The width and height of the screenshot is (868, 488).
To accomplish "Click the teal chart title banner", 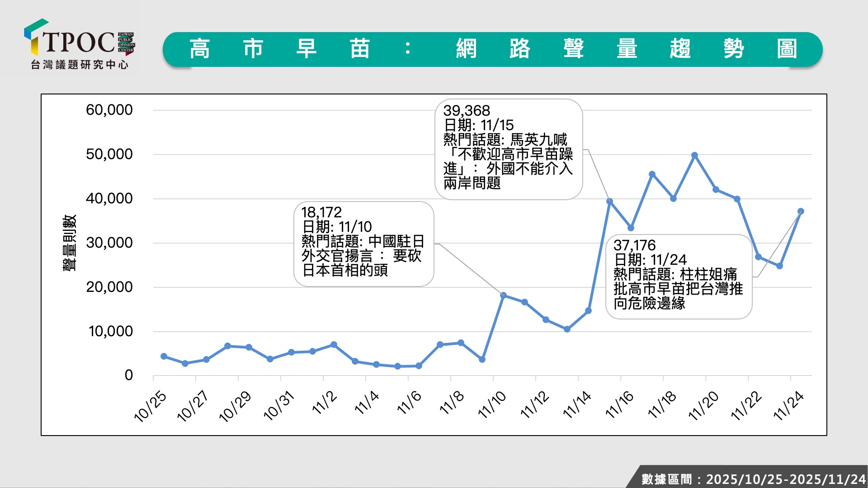I will [x=492, y=49].
